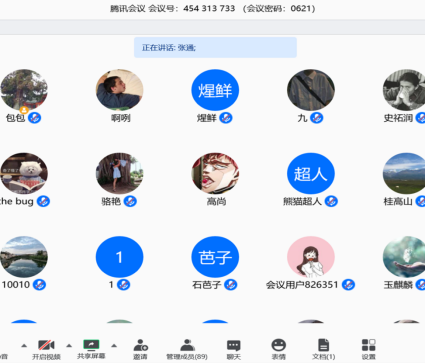425x363 pixels.
Task: Select the bug's white dog avatar
Action: 24,173
